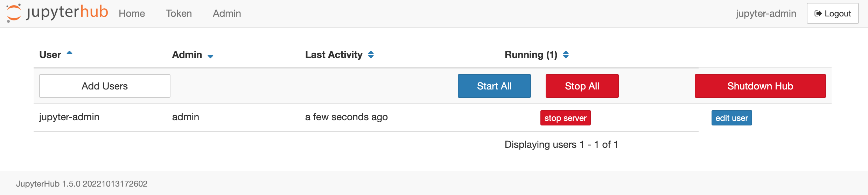Toggle the Last Activity sort arrows
868x195 pixels.
tap(371, 55)
